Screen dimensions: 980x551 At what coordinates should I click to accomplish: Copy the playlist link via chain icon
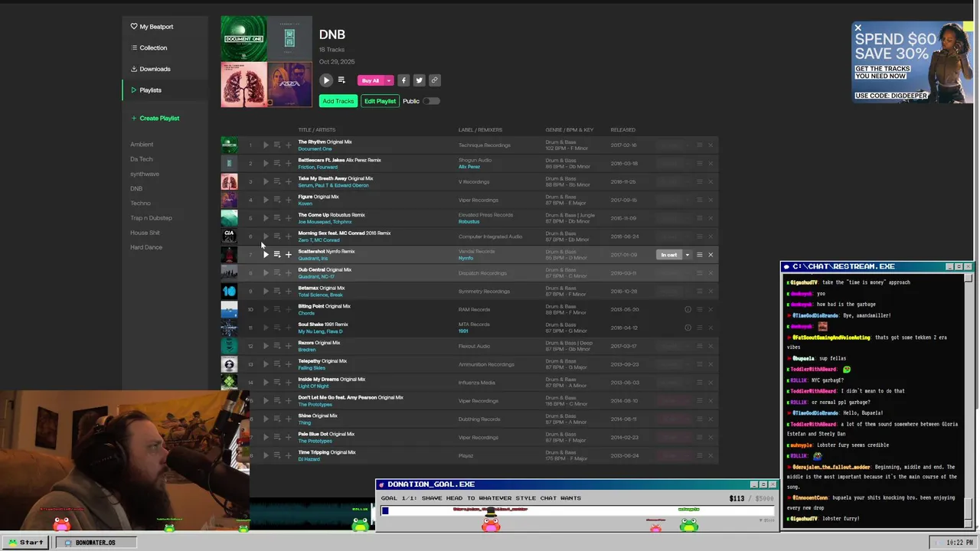[434, 80]
